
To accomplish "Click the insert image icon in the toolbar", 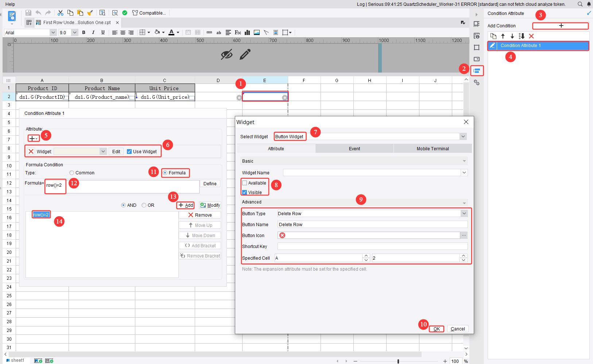I will point(256,32).
